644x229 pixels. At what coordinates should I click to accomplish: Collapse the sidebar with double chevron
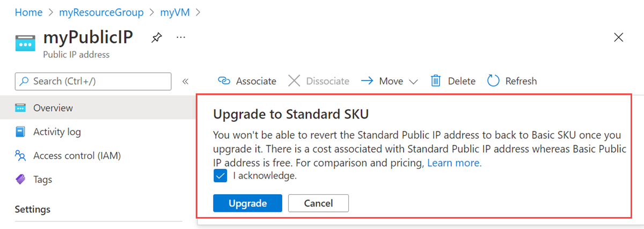point(185,82)
